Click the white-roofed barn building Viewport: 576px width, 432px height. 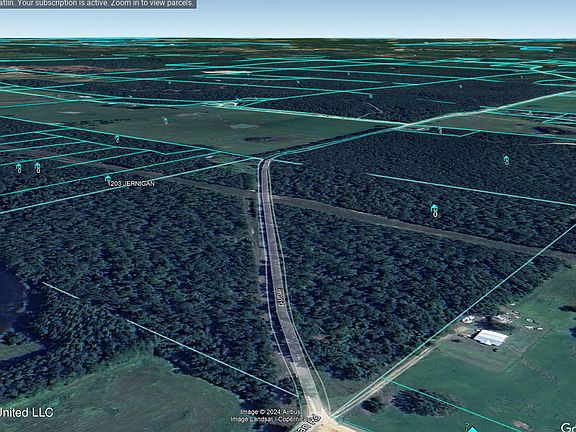(x=490, y=337)
